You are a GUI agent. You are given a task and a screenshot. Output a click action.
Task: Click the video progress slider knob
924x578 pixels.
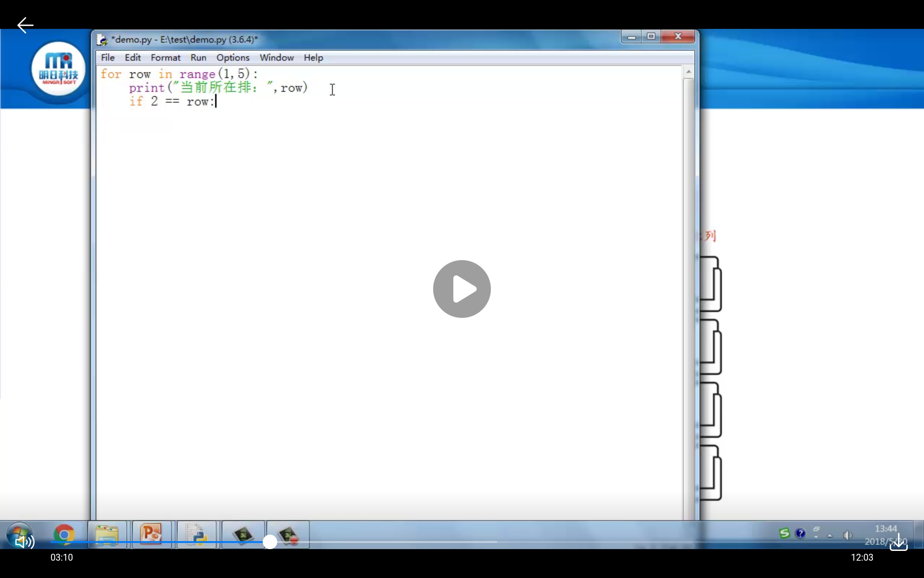(270, 542)
